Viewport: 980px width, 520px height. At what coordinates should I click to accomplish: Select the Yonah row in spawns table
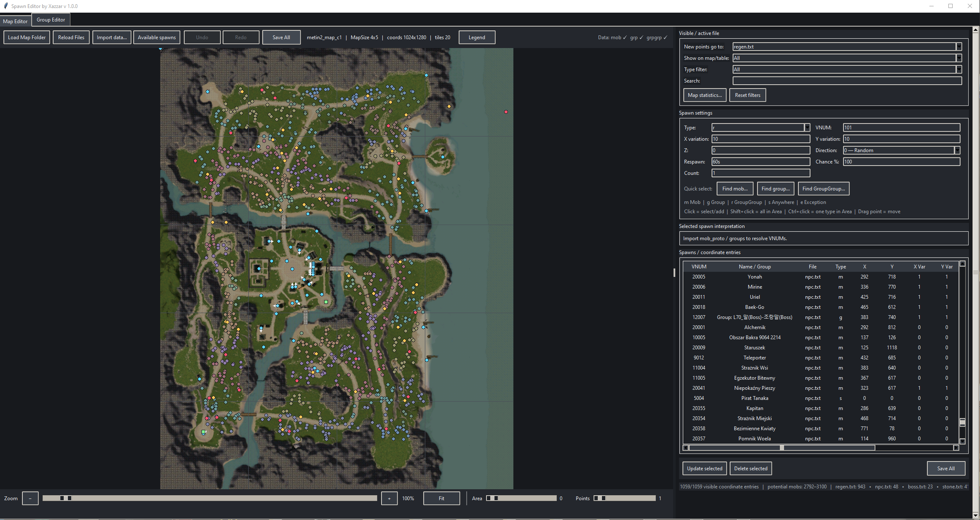(x=820, y=277)
